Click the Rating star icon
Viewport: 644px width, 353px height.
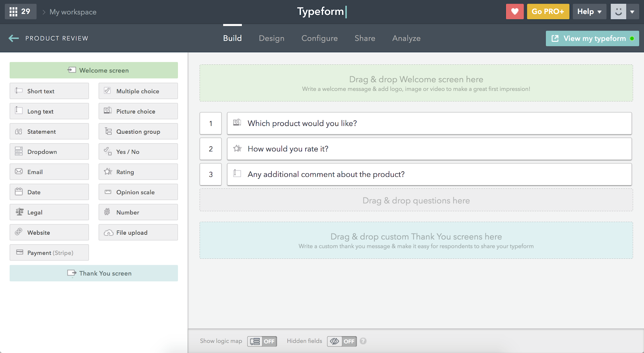(x=108, y=171)
